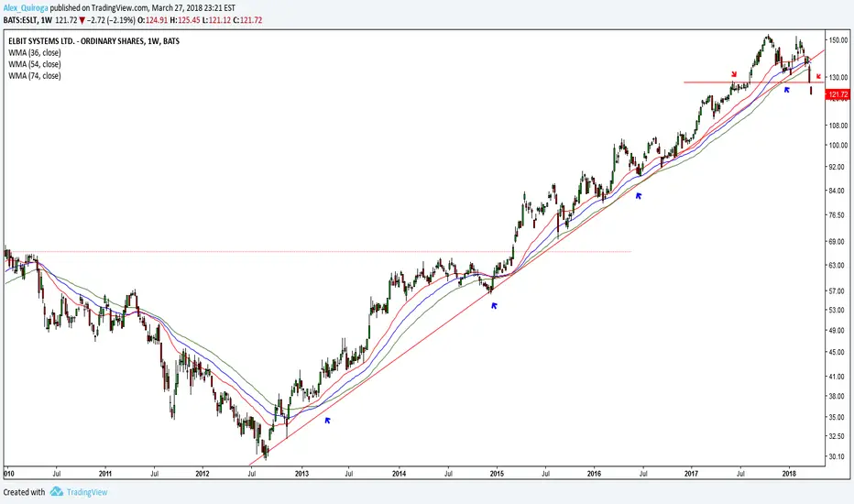The image size is (854, 504).
Task: Select the WMA (54, close) indicator label
Action: click(x=34, y=64)
